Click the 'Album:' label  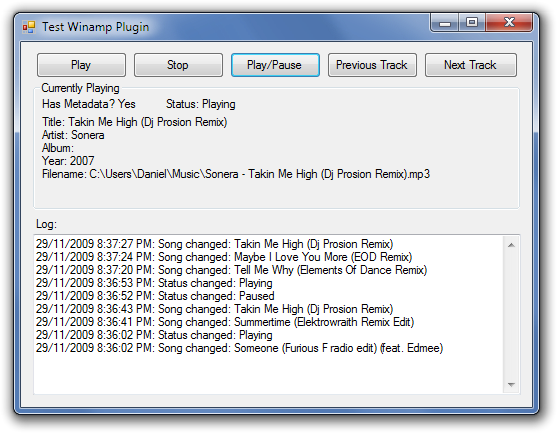tap(58, 148)
